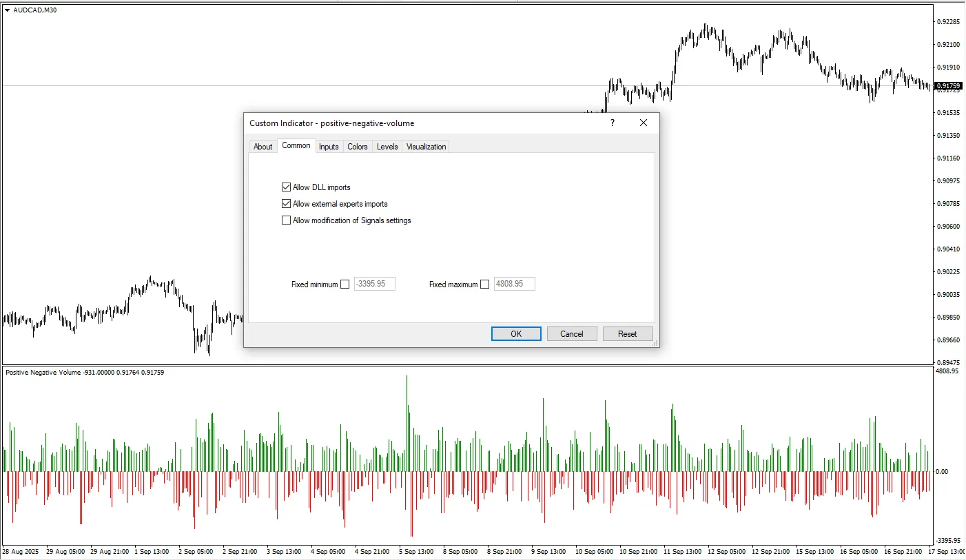Close the Custom Indicator dialog
Image resolution: width=966 pixels, height=560 pixels.
(x=644, y=123)
